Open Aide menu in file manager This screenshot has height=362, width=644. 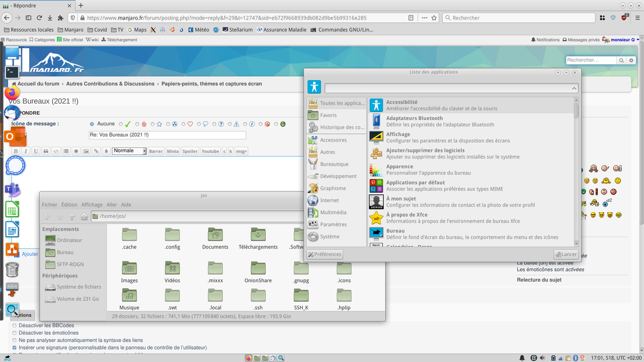coord(126,205)
